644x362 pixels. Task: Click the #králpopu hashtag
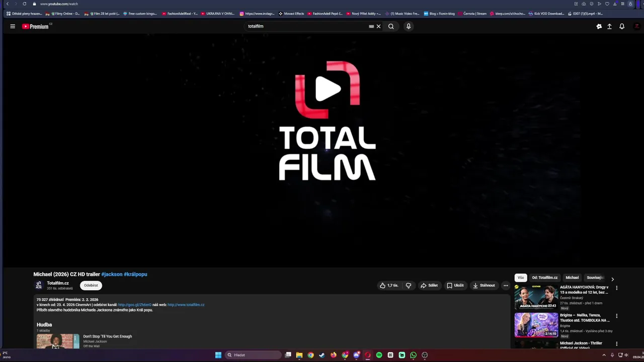point(135,275)
